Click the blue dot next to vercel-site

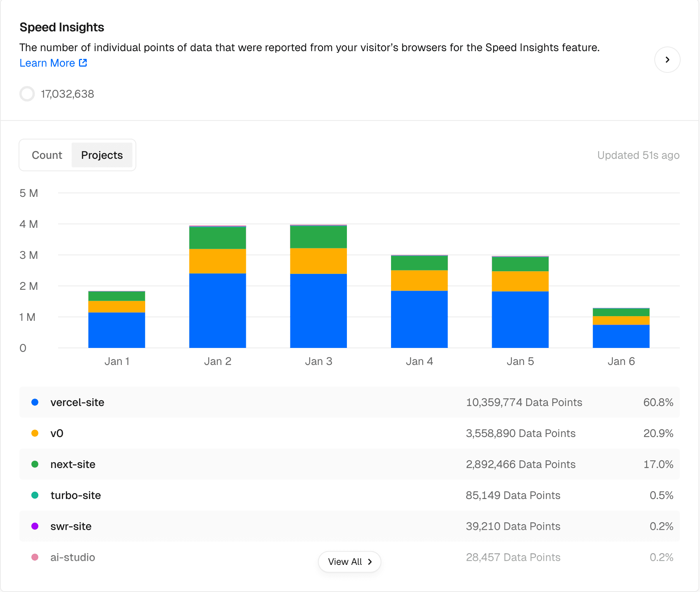coord(35,402)
